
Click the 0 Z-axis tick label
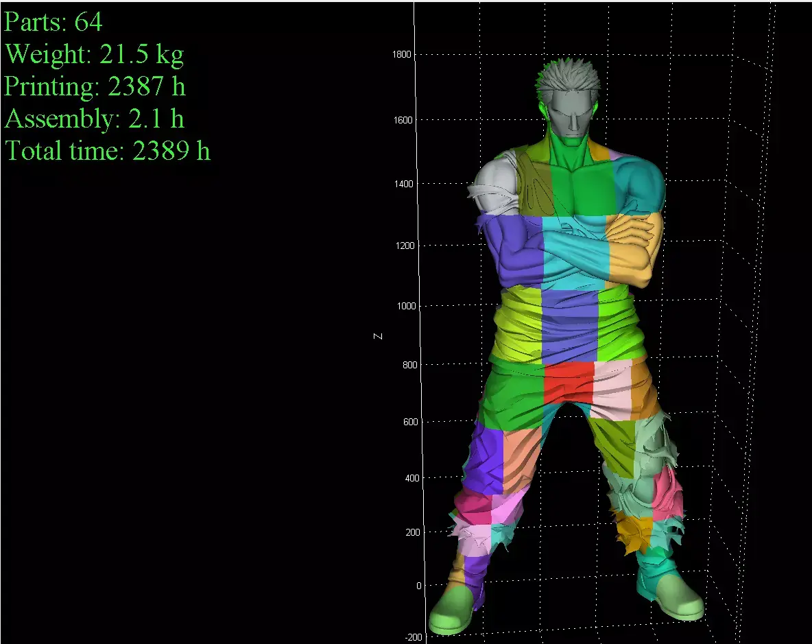(419, 586)
